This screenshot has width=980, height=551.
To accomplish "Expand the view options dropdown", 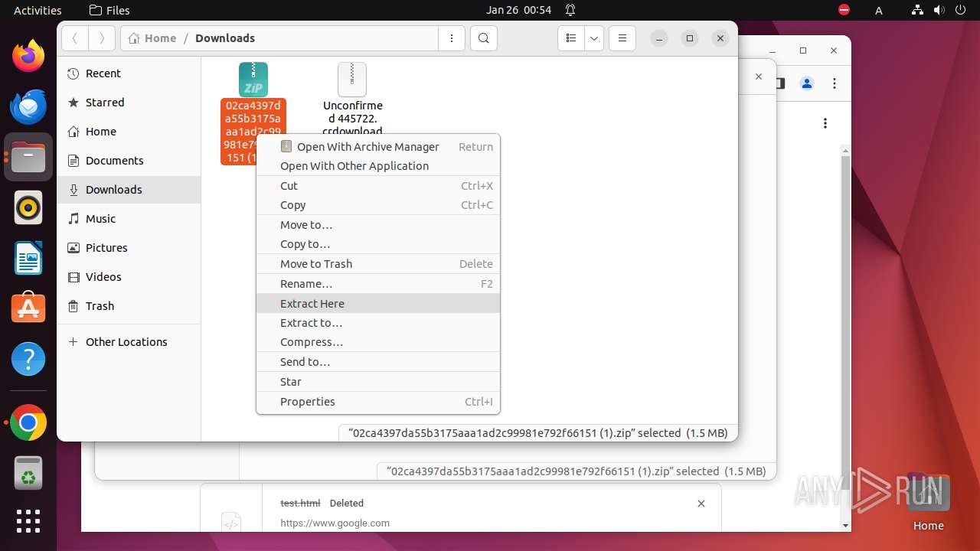I will click(x=594, y=38).
